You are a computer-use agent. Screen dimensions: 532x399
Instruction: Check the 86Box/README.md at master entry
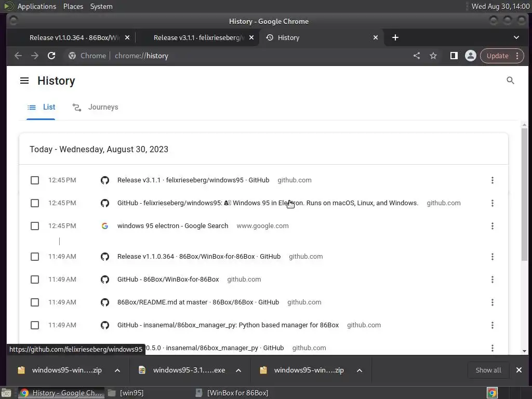click(x=35, y=302)
